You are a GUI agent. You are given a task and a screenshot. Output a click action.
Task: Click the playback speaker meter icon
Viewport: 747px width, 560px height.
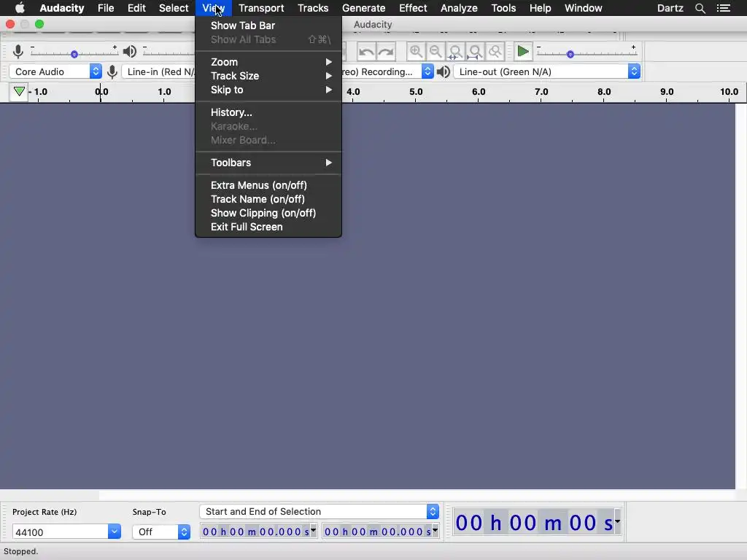pos(130,51)
